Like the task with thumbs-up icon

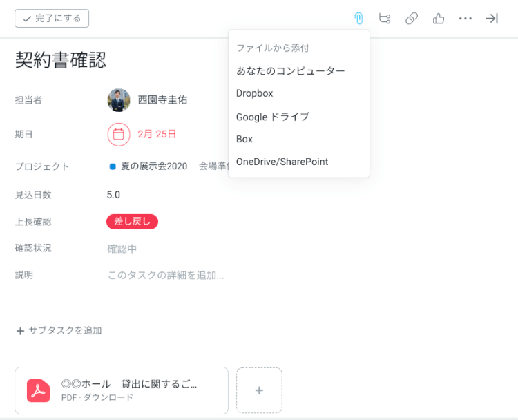(x=439, y=19)
